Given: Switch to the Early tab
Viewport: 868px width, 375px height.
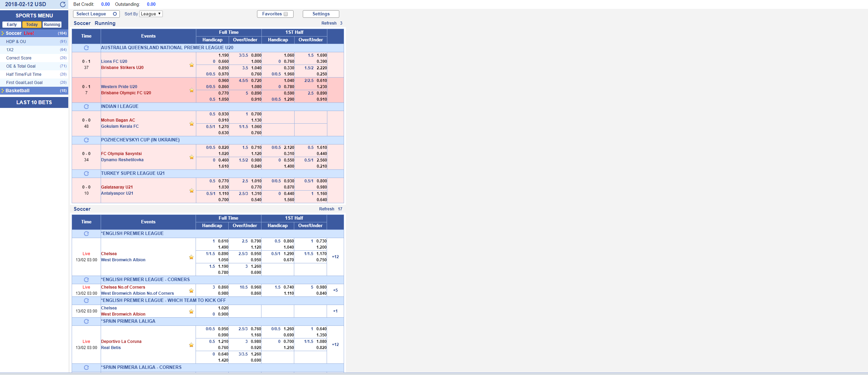Looking at the screenshot, I should pyautogui.click(x=12, y=25).
